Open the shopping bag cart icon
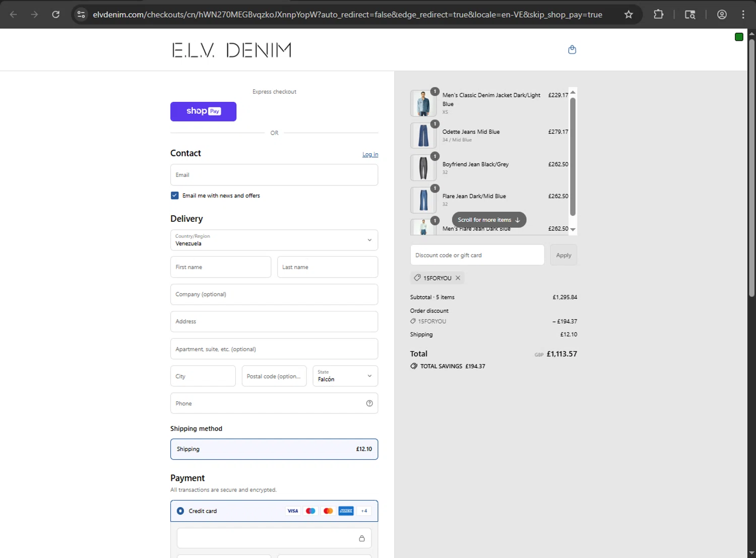This screenshot has height=558, width=756. [x=572, y=49]
